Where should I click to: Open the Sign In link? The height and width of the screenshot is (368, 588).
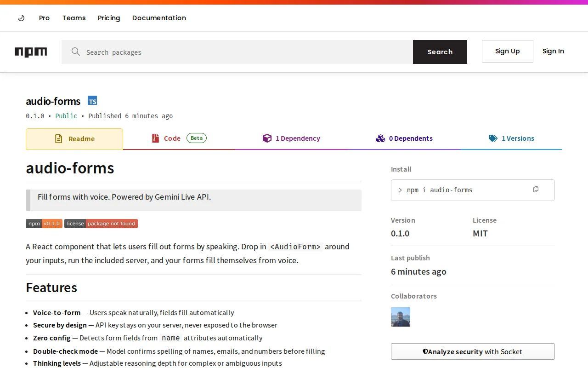553,51
